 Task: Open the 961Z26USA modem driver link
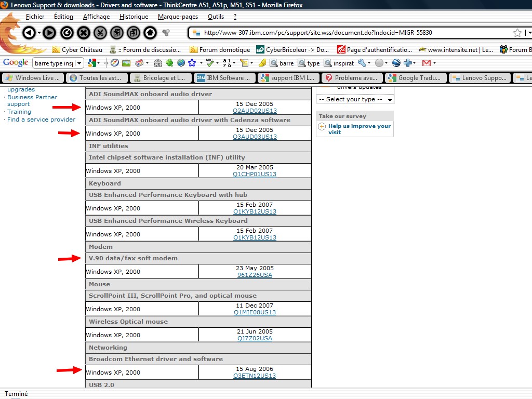(x=255, y=275)
